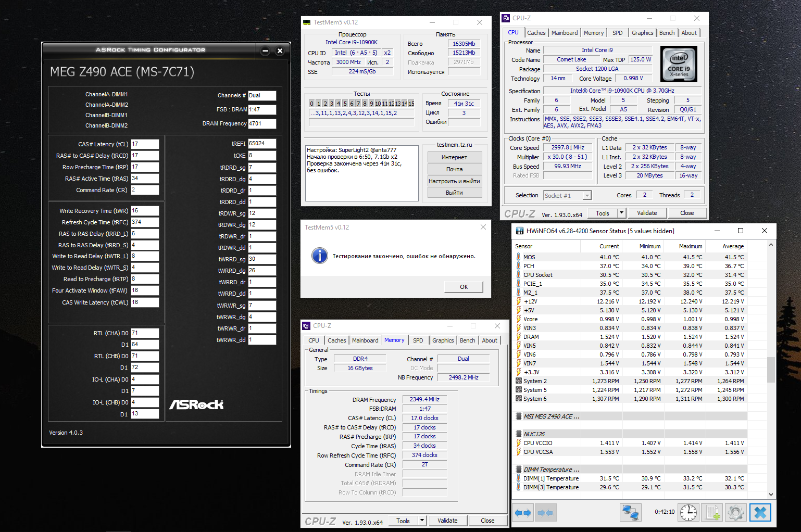Click Close in the CPU-Z Timings window
Screen dimensions: 801x532
pos(487,521)
